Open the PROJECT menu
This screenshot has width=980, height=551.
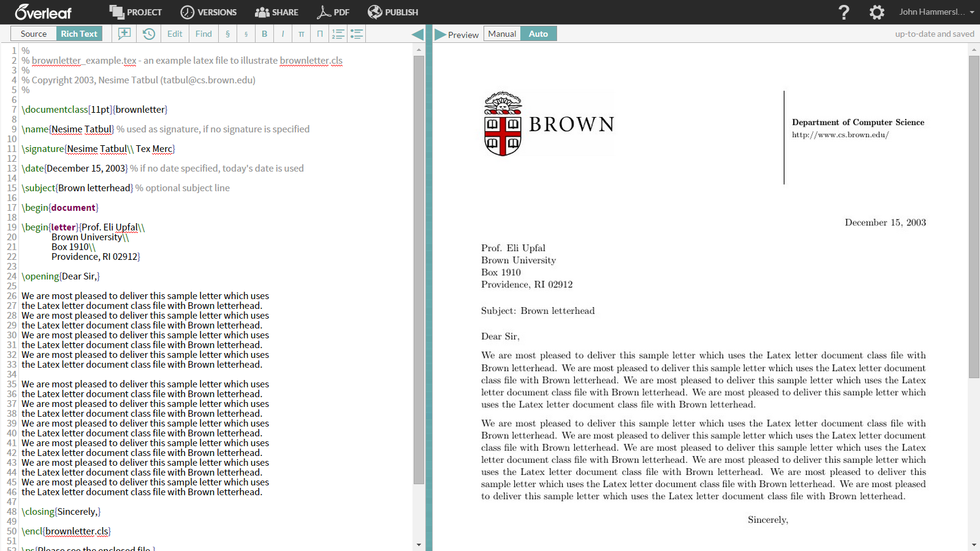pyautogui.click(x=135, y=12)
